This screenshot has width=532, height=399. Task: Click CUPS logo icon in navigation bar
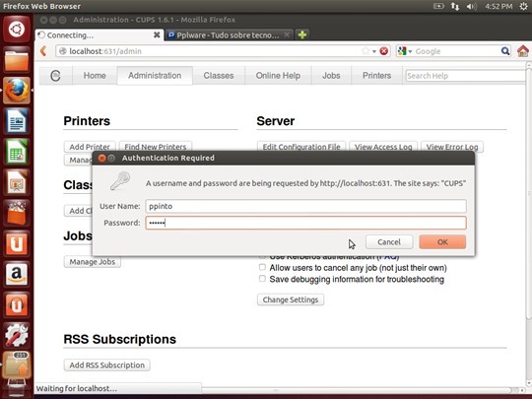[55, 75]
